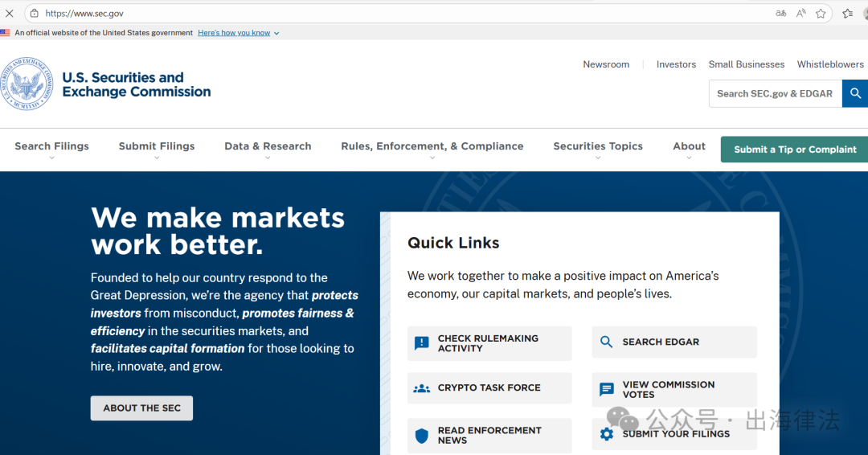Open the Investors link

pyautogui.click(x=676, y=64)
